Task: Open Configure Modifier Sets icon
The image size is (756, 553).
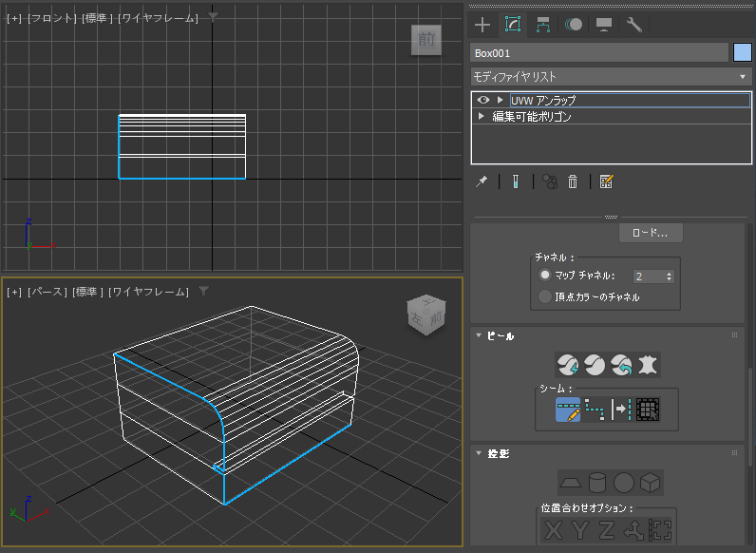Action: (x=606, y=181)
